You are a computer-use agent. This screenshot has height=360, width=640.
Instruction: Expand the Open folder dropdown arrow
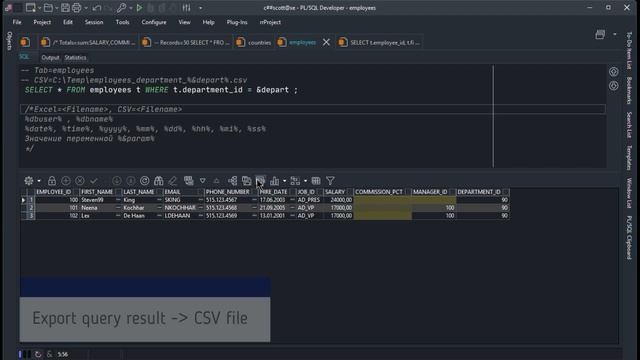point(57,8)
